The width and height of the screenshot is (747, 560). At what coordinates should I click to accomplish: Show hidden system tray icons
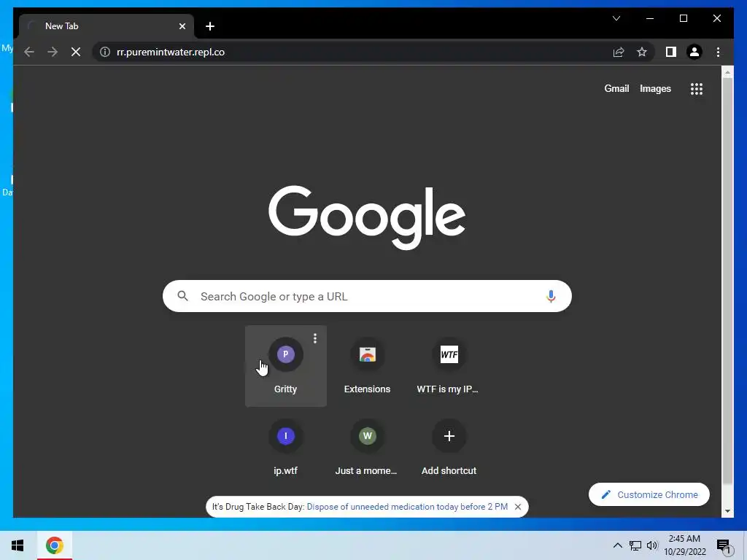(x=617, y=545)
